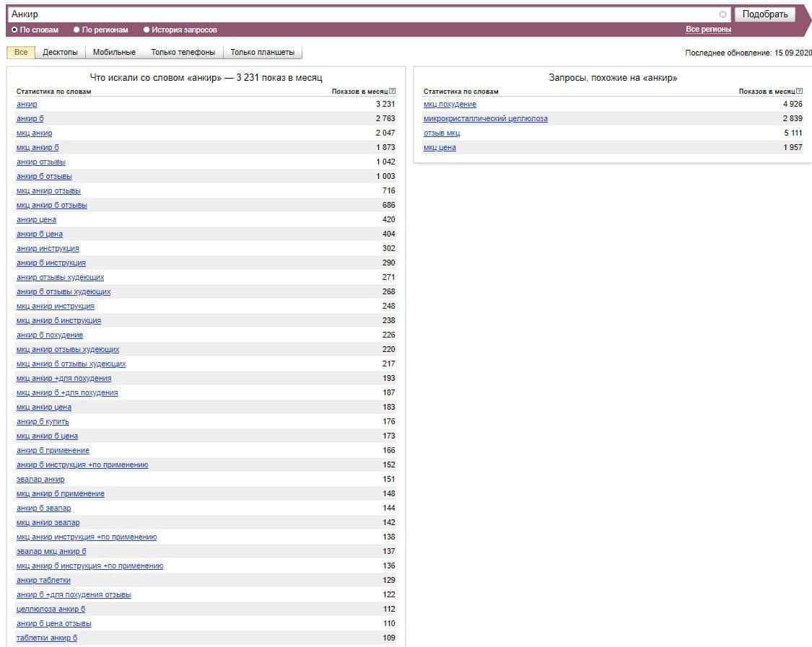The height and width of the screenshot is (647, 812).
Task: Select the «По словам» radio button
Action: point(14,30)
